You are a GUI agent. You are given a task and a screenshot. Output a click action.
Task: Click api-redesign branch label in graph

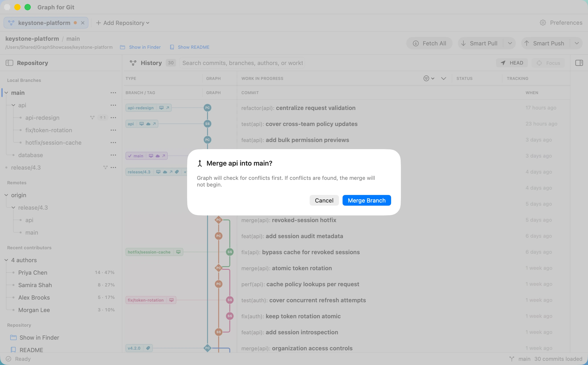click(x=149, y=108)
